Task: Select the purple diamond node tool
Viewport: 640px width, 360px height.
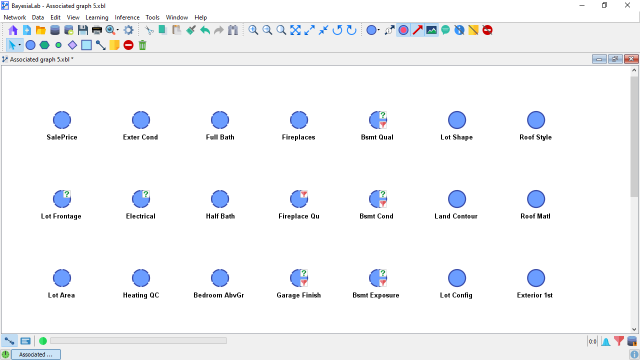Action: coord(72,45)
